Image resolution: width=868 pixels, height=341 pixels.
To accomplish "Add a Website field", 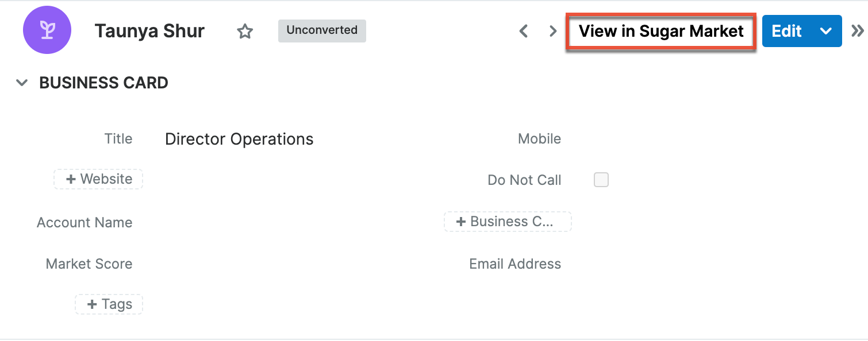I will tap(98, 179).
